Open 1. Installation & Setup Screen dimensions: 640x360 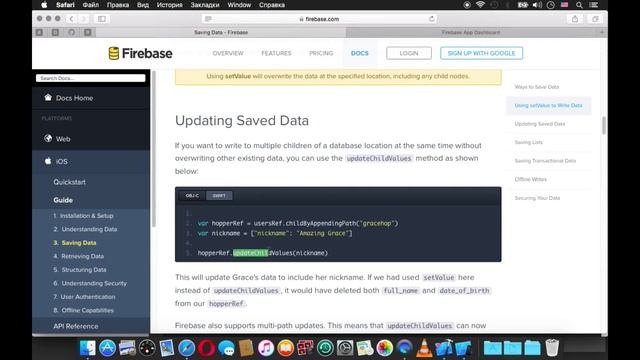(x=83, y=216)
